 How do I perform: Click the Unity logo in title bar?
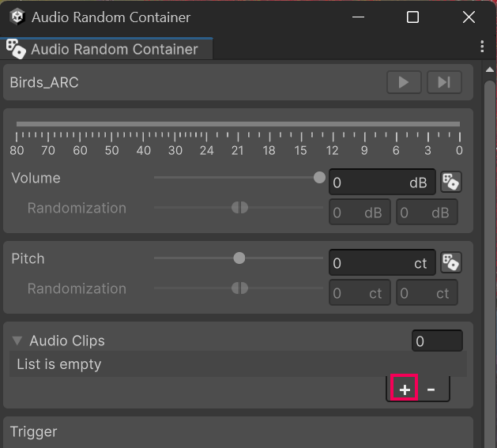[x=17, y=17]
